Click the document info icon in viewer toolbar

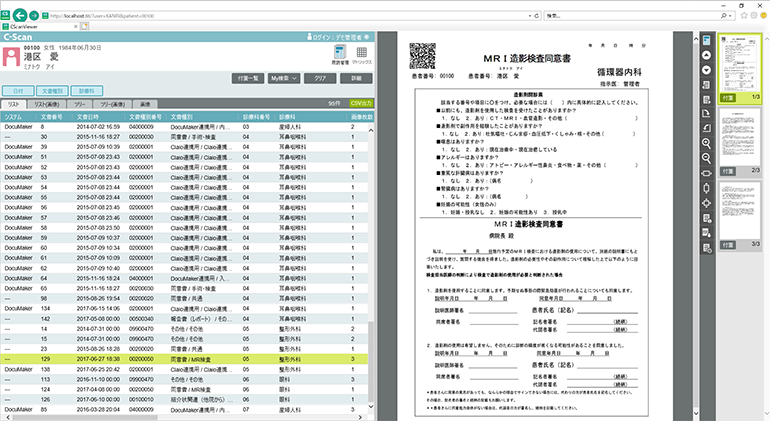(x=707, y=218)
